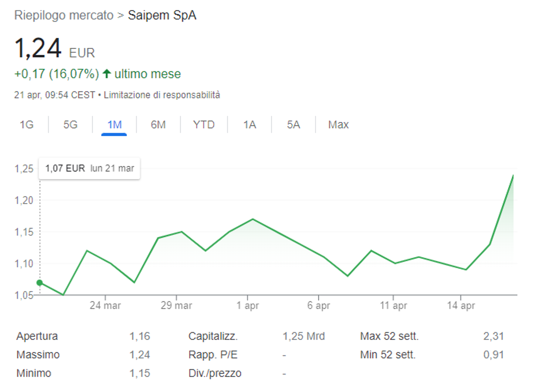The width and height of the screenshot is (545, 392).
Task: Select the 1M time range tab
Action: [114, 125]
